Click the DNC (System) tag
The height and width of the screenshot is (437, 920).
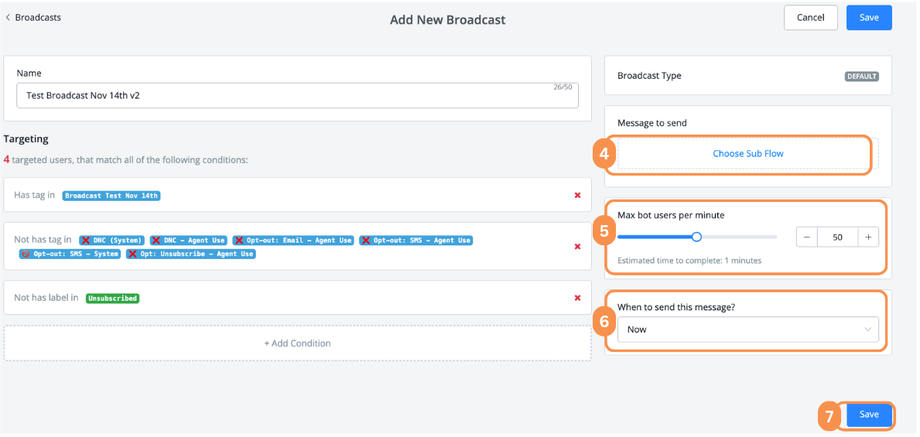pos(111,240)
